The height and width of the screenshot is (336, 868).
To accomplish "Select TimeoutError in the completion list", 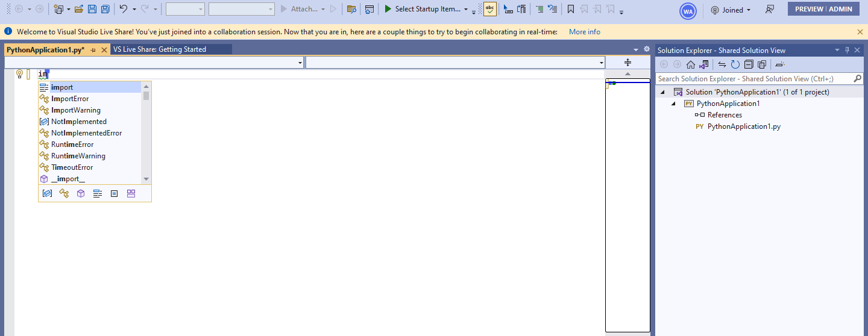I will [90, 167].
